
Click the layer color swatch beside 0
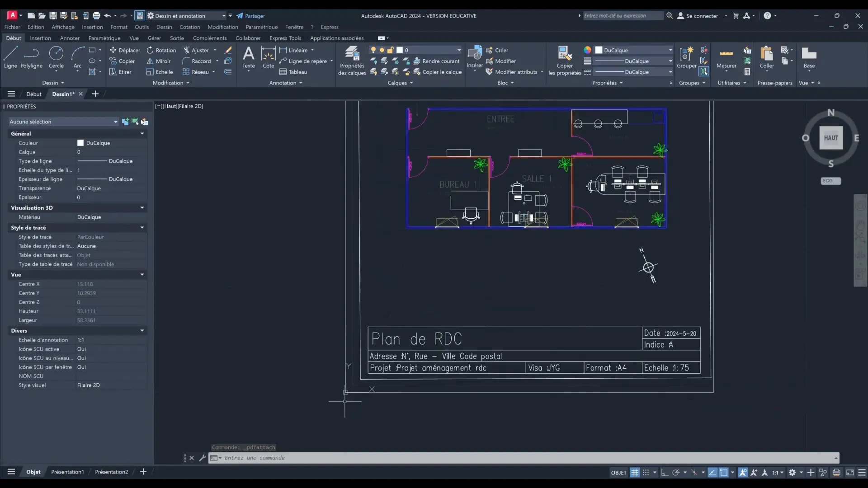click(400, 50)
